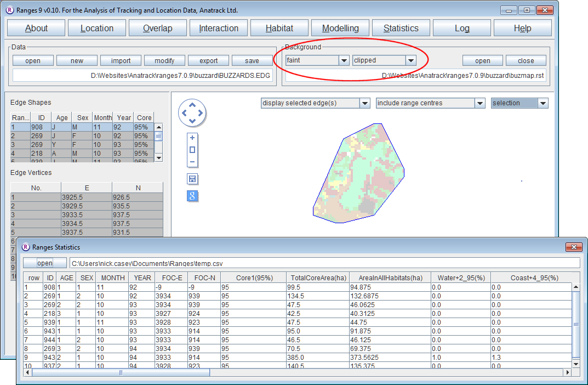Close the Ranges Statistics window

tap(574, 247)
